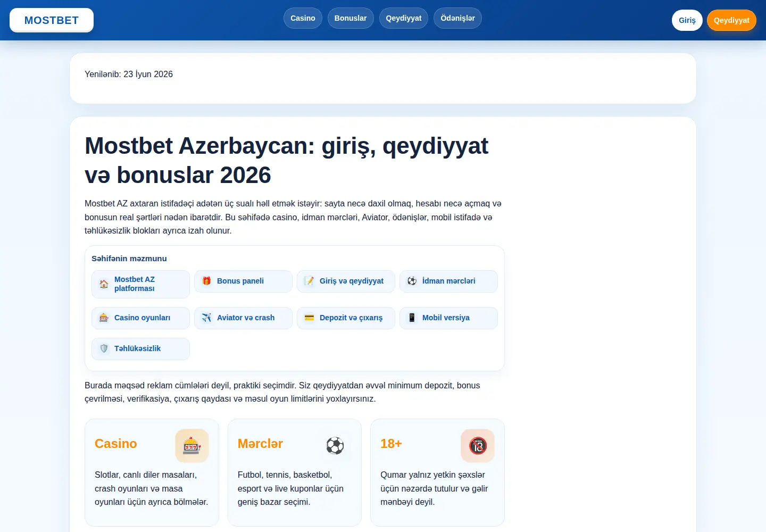Go to the Depozit və çıxarış section
This screenshot has width=766, height=532.
coord(346,318)
